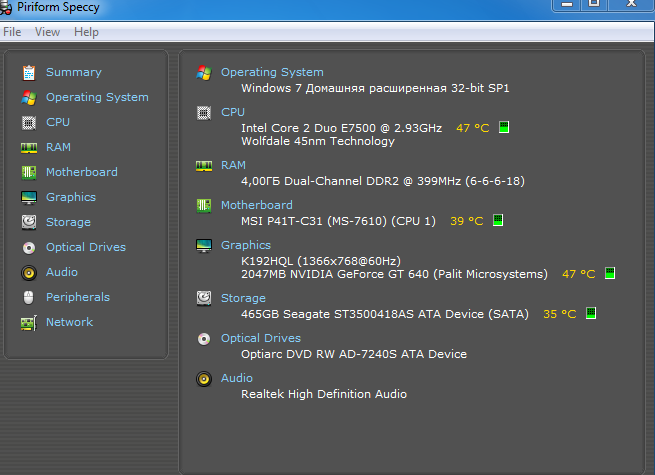Click the CPU temperature value 47 °C

point(472,128)
